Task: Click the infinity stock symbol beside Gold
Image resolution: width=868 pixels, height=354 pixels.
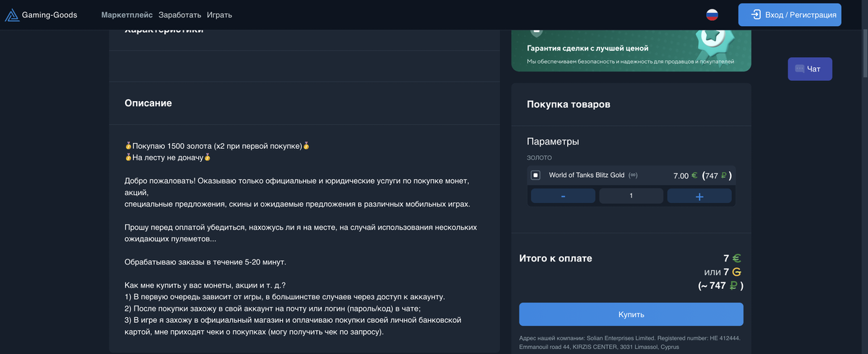Action: (633, 176)
